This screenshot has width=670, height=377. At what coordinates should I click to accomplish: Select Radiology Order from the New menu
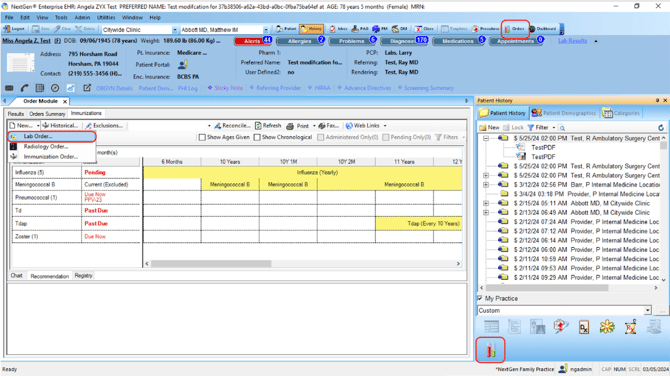tap(51, 147)
